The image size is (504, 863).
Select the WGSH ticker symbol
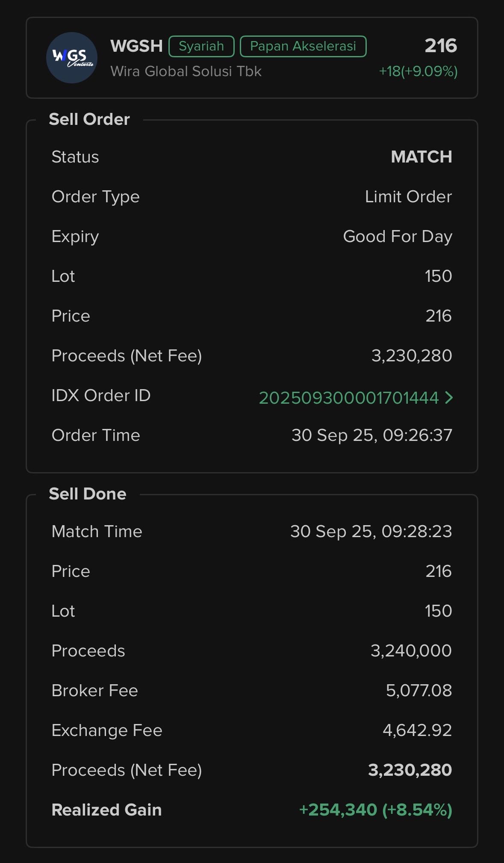[x=136, y=46]
